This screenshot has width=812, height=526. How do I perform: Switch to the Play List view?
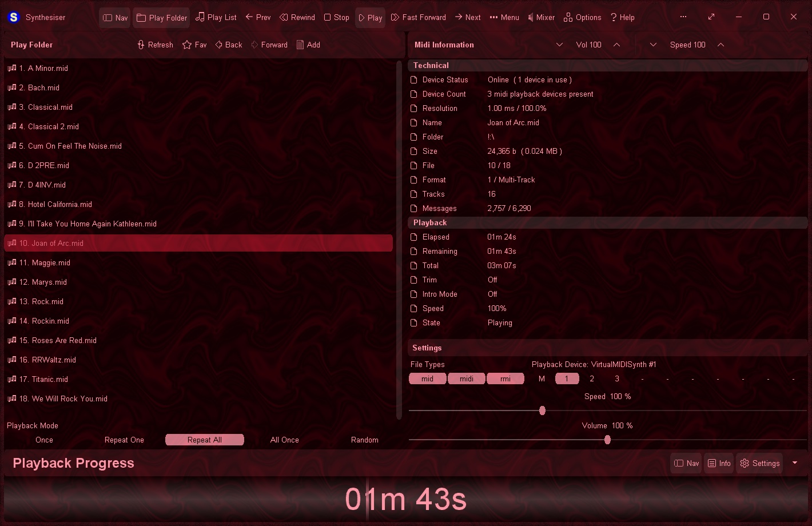[x=216, y=17]
